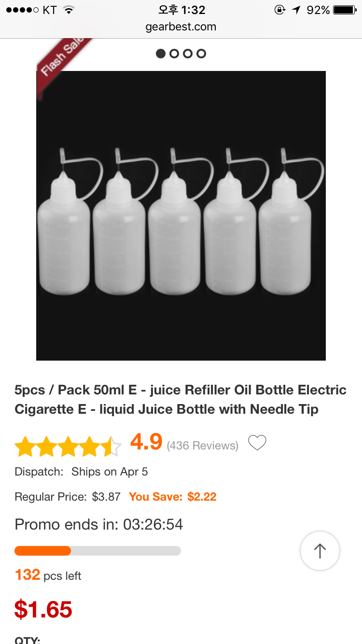
Task: Select the second image carousel dot
Action: (x=174, y=54)
